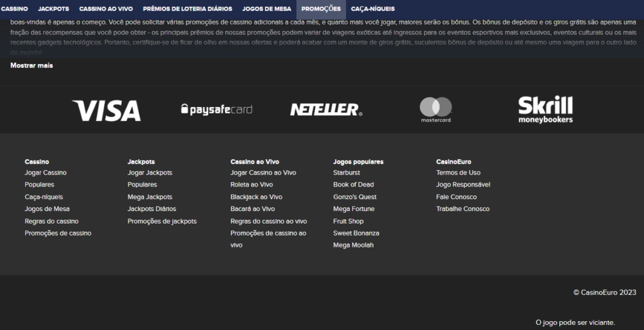The height and width of the screenshot is (330, 644).
Task: Open Jackpots Diários link
Action: [152, 209]
